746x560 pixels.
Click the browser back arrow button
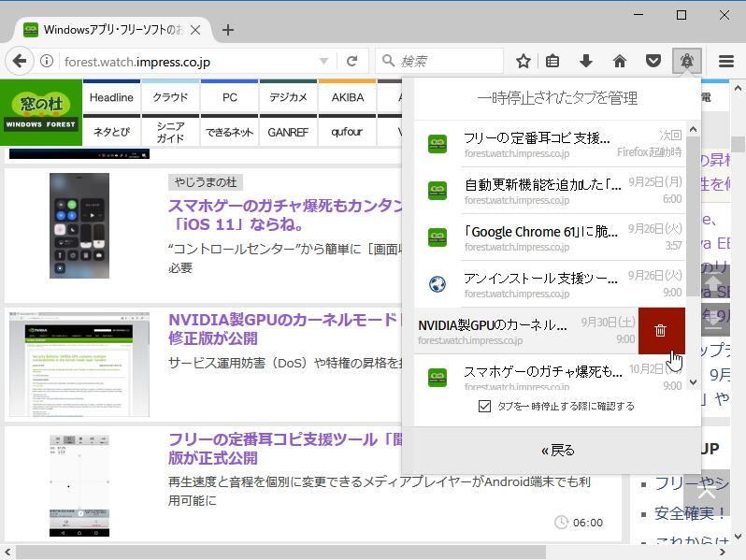20,61
